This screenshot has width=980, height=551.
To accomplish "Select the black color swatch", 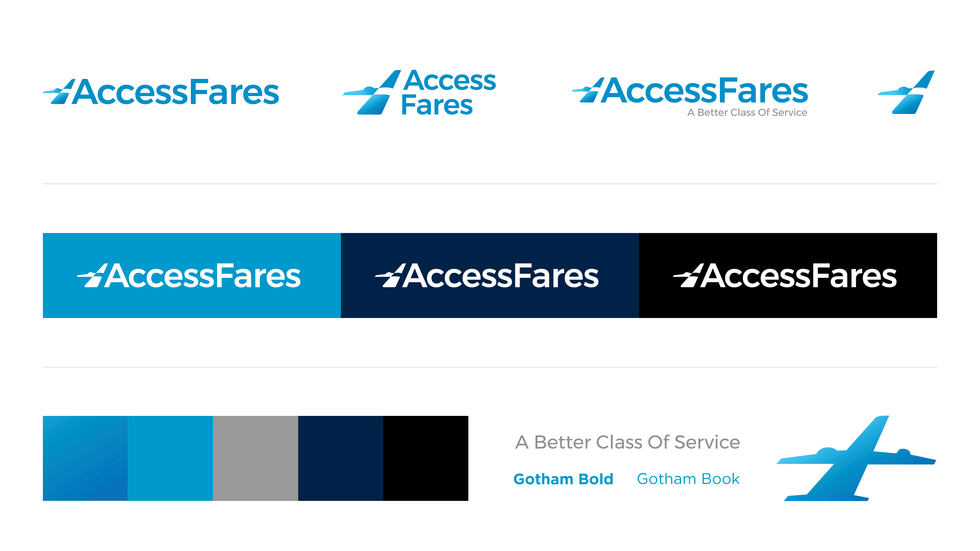I will tap(426, 458).
